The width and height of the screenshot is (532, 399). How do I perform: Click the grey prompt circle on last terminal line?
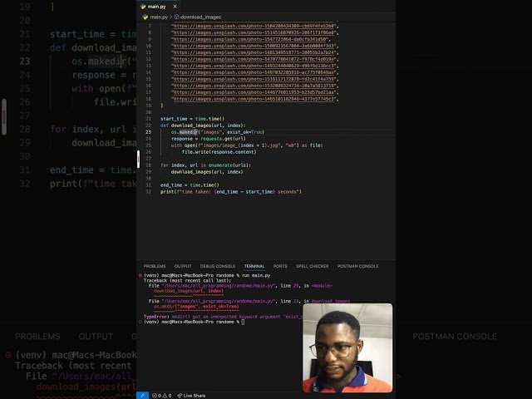coord(140,322)
